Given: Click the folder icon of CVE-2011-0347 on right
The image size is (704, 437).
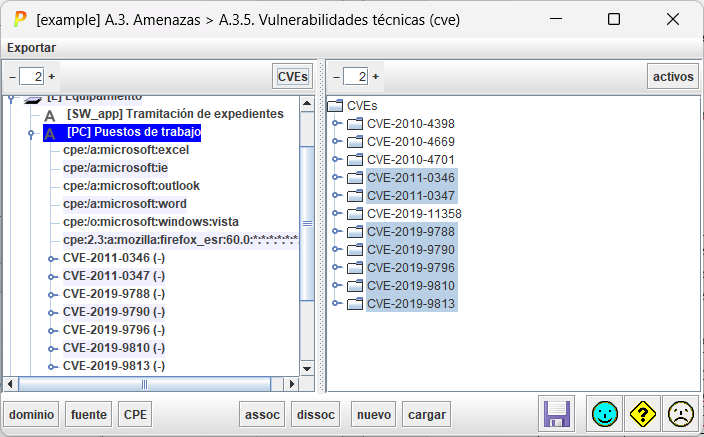Looking at the screenshot, I should [x=355, y=195].
